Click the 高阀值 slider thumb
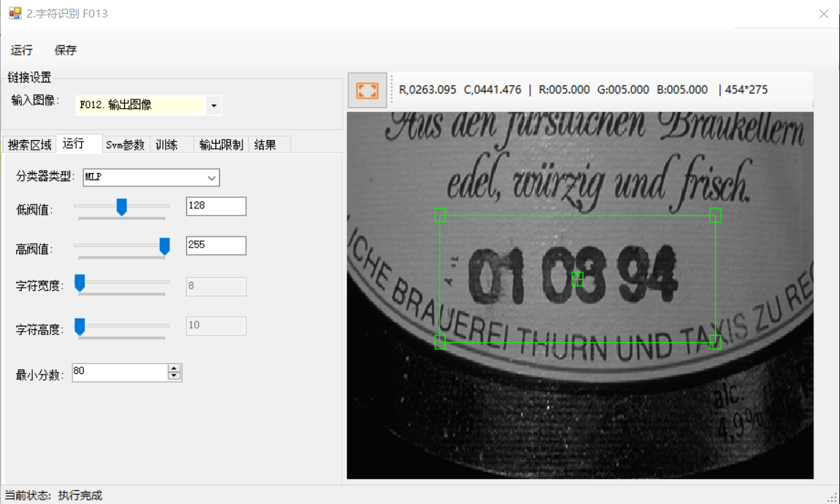840x504 pixels. point(164,246)
